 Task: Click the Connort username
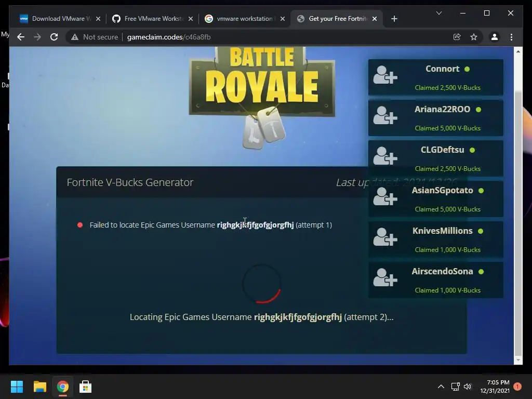coord(443,69)
